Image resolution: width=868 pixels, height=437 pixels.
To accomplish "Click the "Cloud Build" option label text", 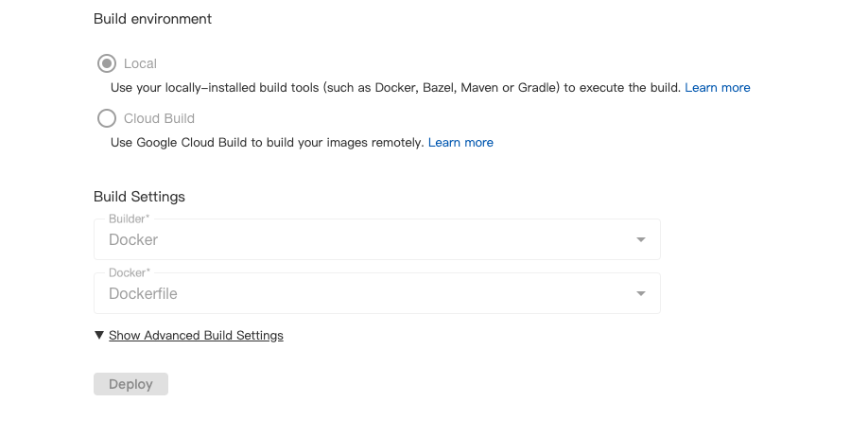I will [159, 118].
